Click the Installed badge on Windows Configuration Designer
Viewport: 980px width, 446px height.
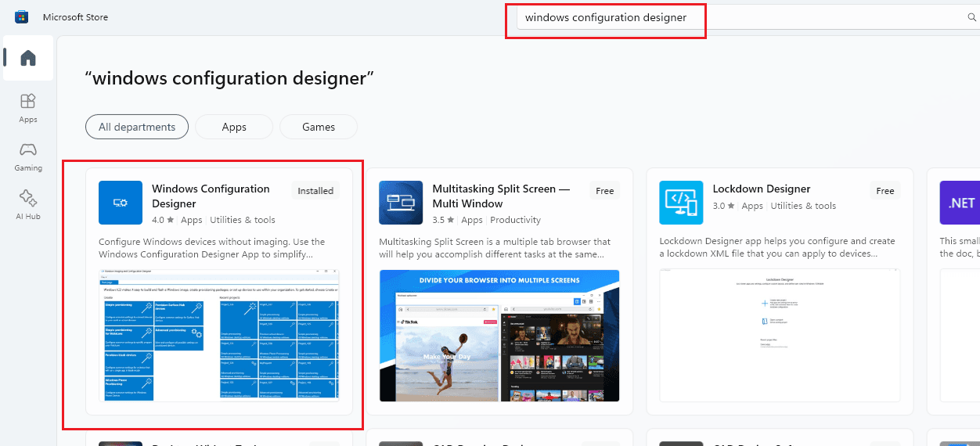point(316,191)
